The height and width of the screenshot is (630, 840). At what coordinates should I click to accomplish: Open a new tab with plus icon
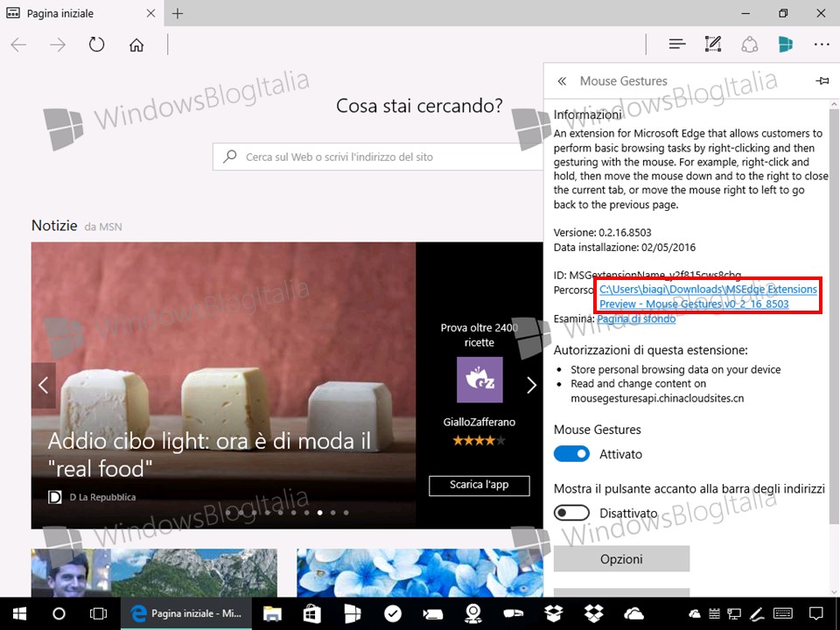pos(178,13)
